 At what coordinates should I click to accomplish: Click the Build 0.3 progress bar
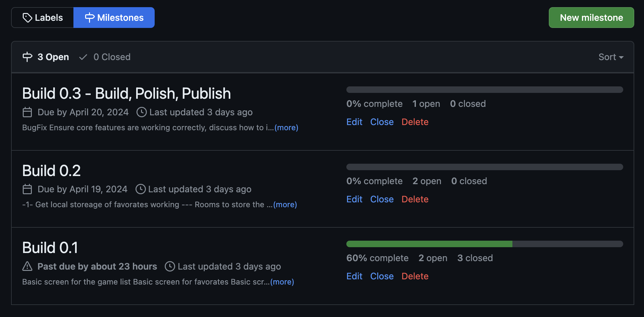pyautogui.click(x=485, y=90)
